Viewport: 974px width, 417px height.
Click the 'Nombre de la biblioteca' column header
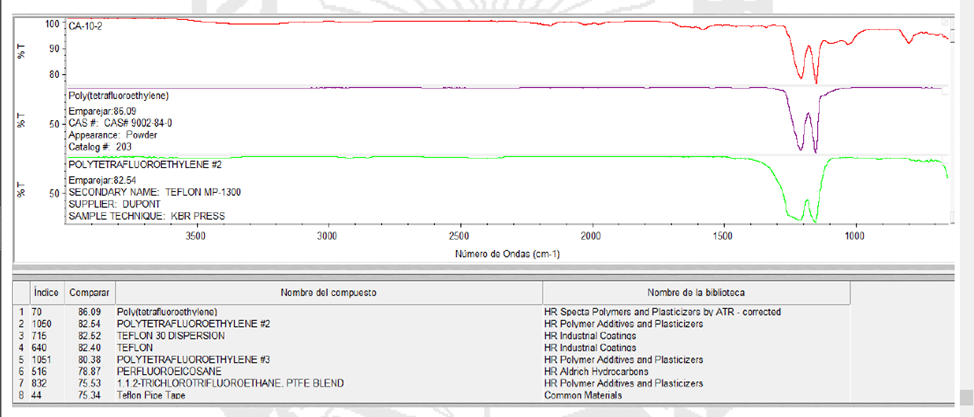click(695, 293)
